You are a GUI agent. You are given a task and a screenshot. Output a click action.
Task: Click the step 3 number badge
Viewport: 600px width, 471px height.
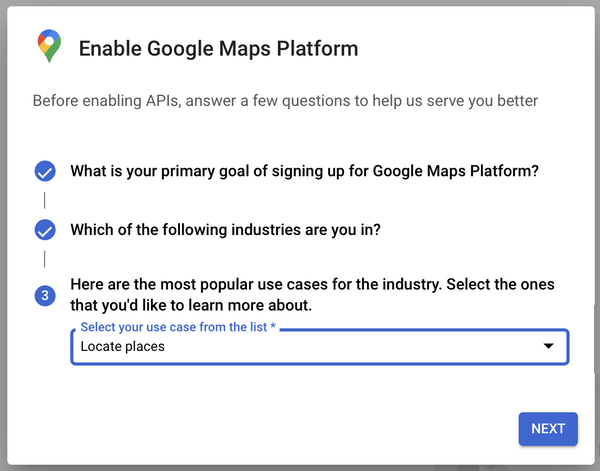45,295
